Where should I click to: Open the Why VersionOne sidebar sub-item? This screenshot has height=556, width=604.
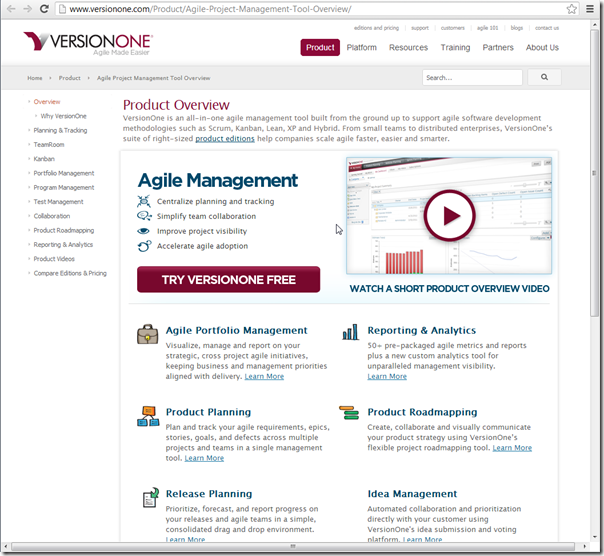point(63,116)
